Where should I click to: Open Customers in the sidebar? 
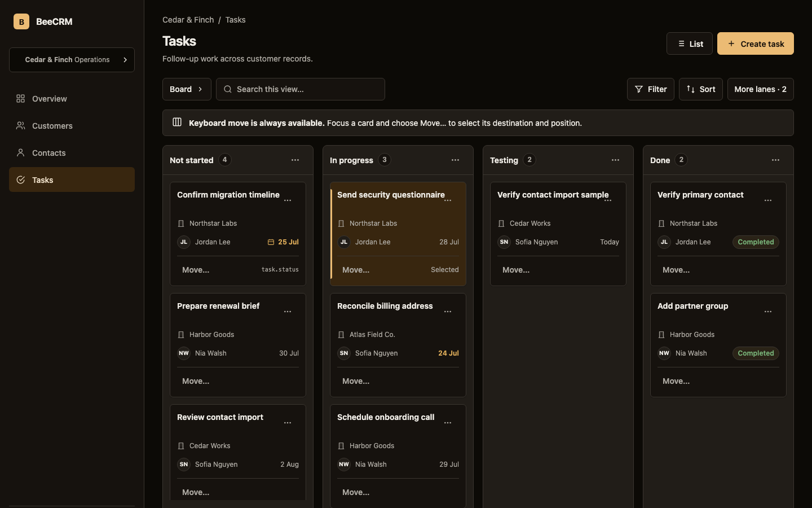point(72,126)
